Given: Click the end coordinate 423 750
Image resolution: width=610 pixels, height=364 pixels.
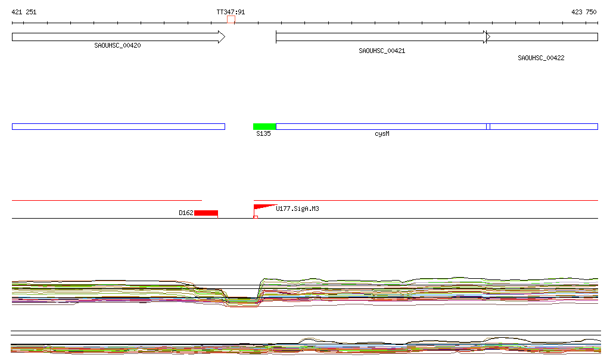Looking at the screenshot, I should [584, 12].
